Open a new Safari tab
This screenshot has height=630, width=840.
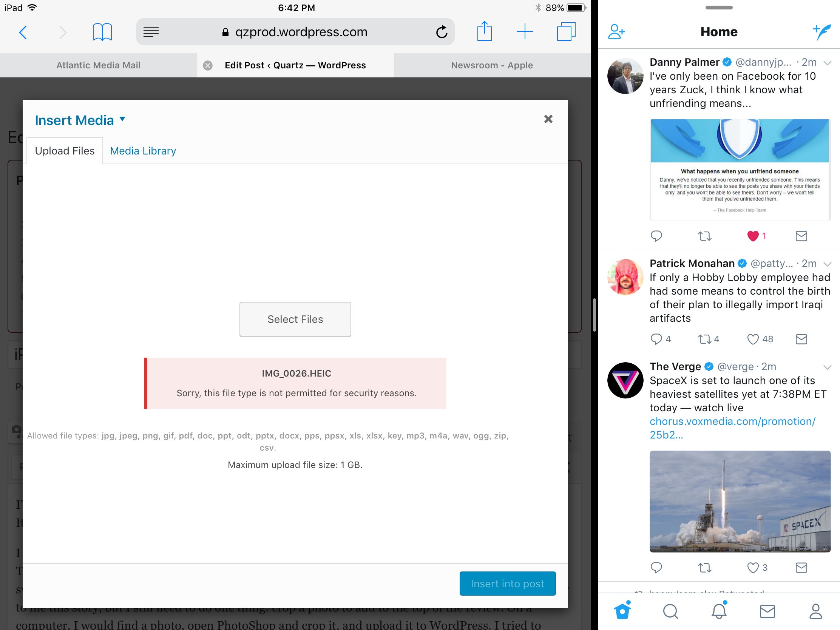[x=525, y=31]
